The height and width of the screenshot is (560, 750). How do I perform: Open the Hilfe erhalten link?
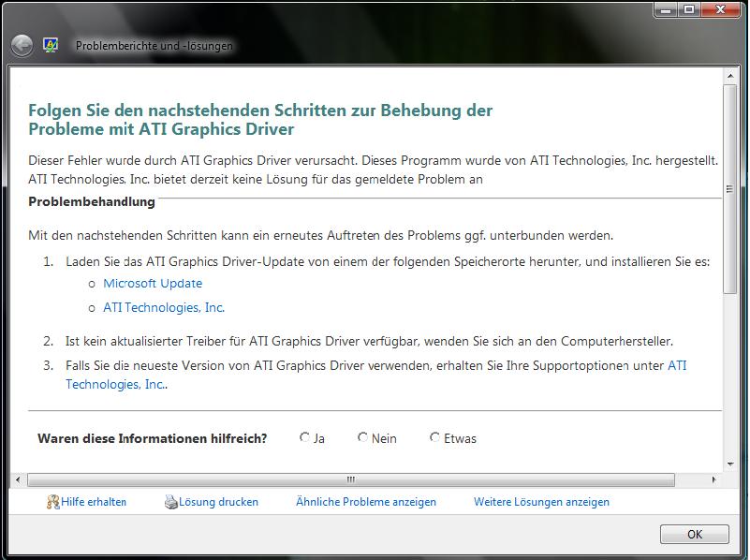[x=94, y=502]
